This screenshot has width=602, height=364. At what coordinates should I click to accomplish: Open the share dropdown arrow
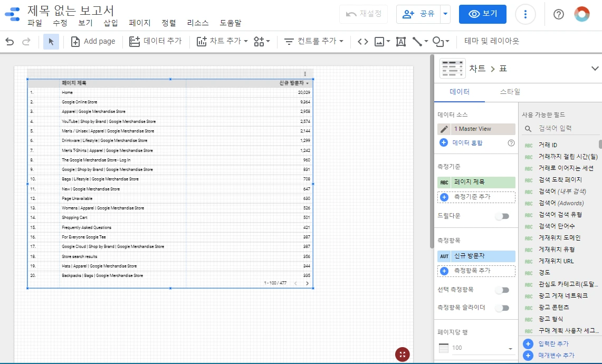(x=445, y=14)
